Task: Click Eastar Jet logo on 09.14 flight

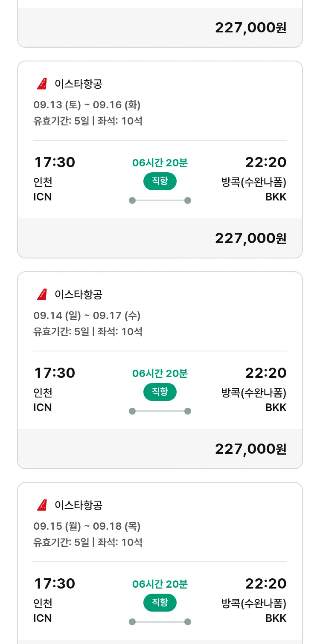Action: pos(42,294)
